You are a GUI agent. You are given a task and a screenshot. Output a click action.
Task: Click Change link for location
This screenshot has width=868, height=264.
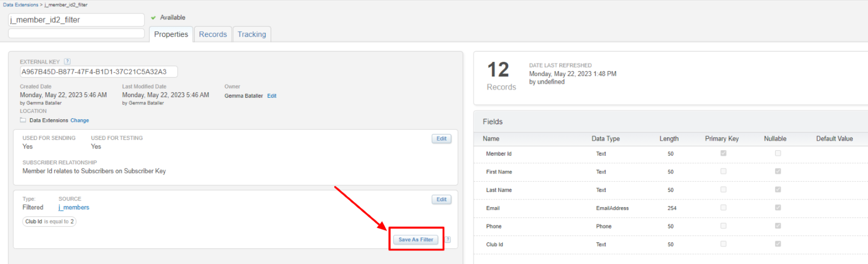(x=80, y=120)
